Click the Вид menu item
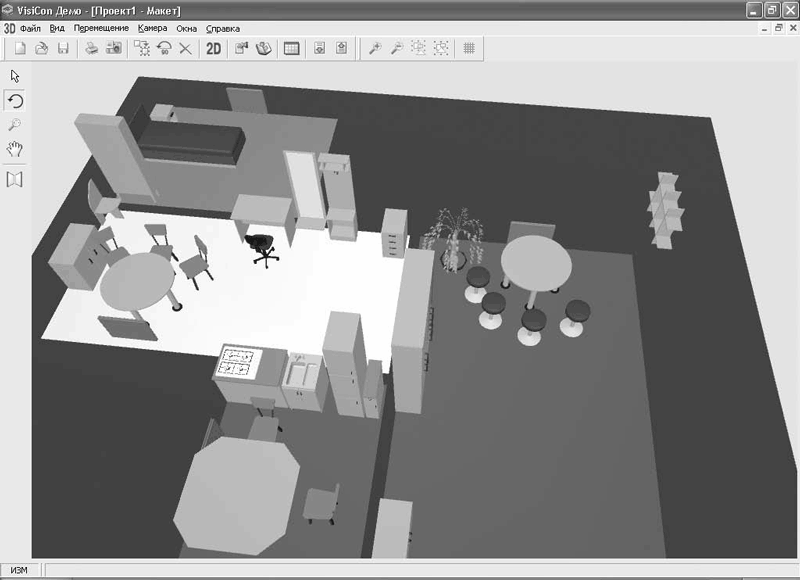The image size is (800, 580). (57, 29)
